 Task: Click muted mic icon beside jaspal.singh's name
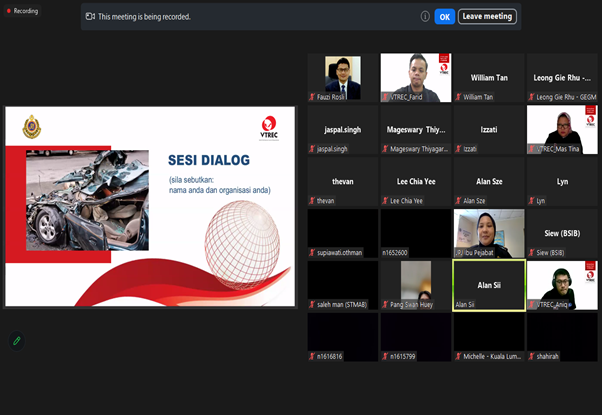[313, 149]
